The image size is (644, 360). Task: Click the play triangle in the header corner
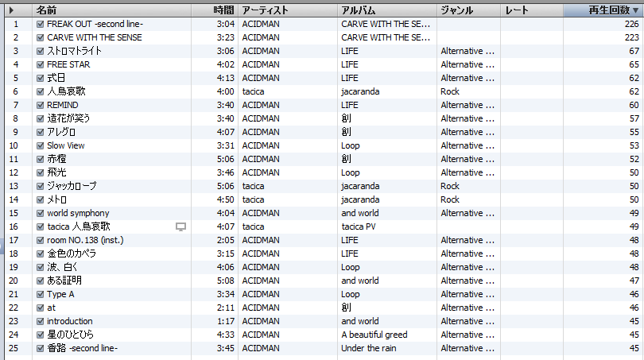coord(11,10)
